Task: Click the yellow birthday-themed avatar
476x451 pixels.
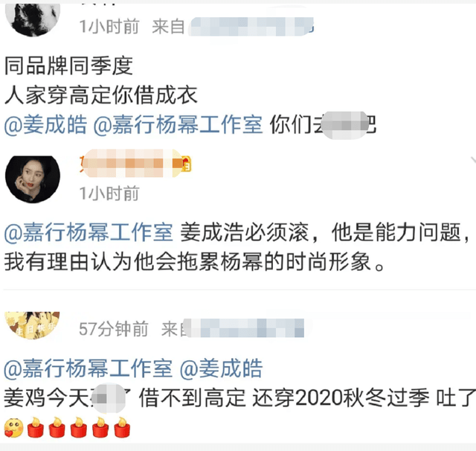Action: coord(33,325)
